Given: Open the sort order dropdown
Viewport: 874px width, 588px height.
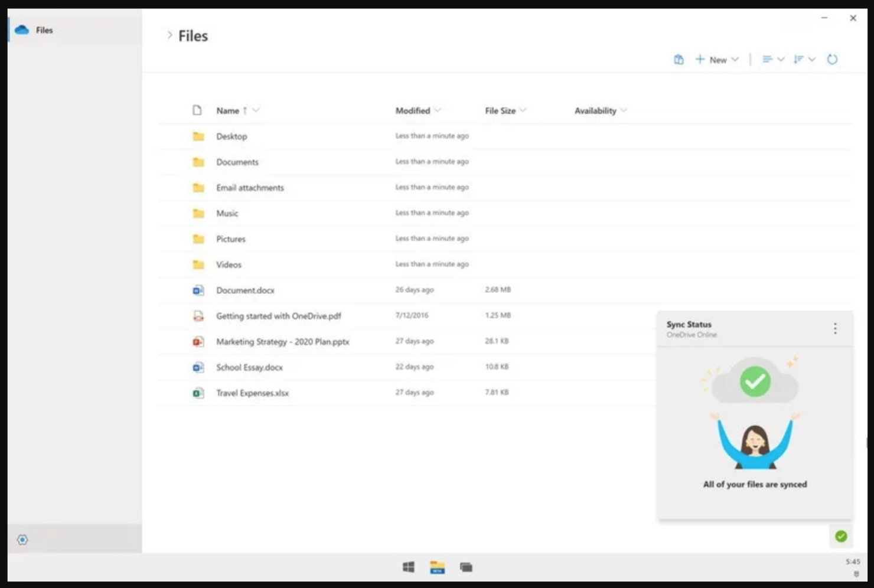Looking at the screenshot, I should coord(804,59).
